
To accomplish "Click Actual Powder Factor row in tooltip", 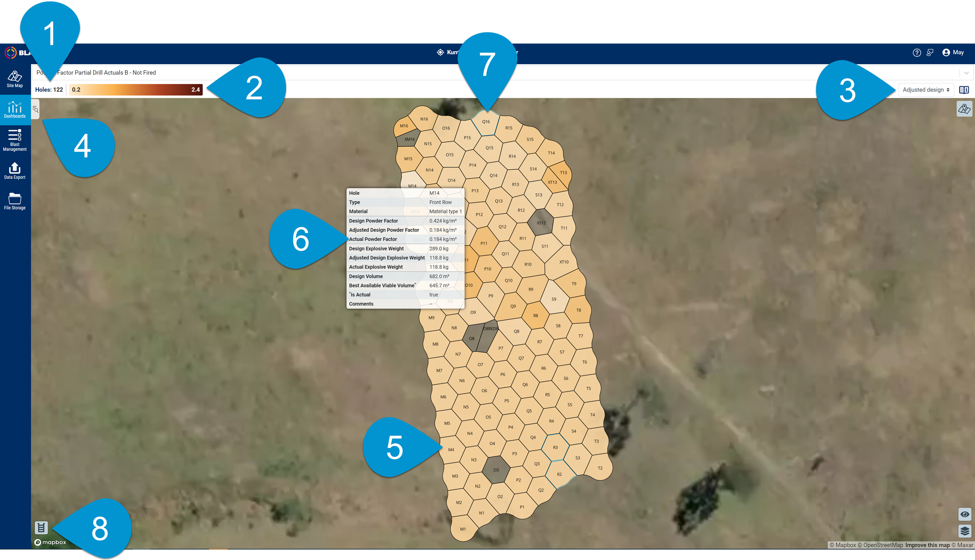I will click(405, 239).
